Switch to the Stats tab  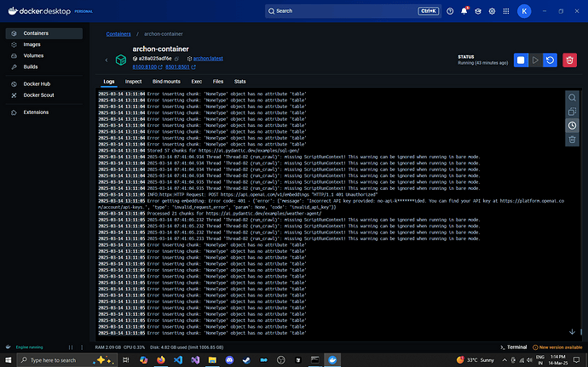pyautogui.click(x=240, y=82)
